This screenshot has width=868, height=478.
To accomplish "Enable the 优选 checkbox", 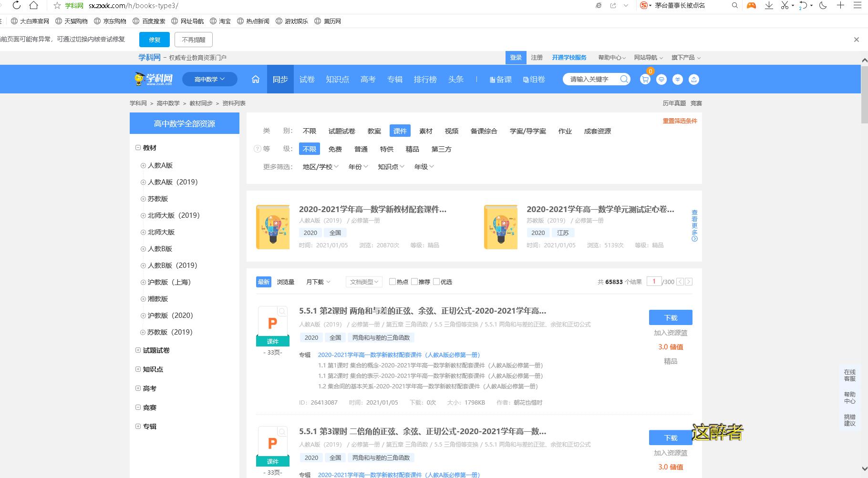I will [x=436, y=282].
